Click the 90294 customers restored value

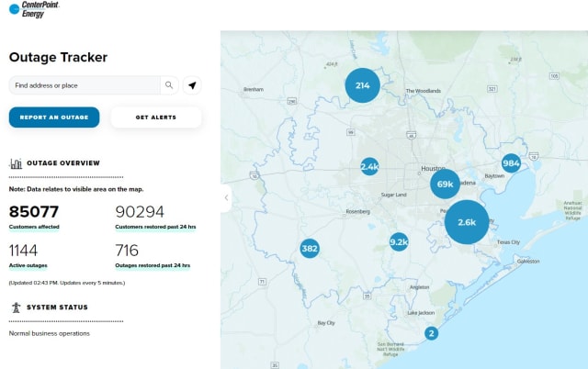140,212
